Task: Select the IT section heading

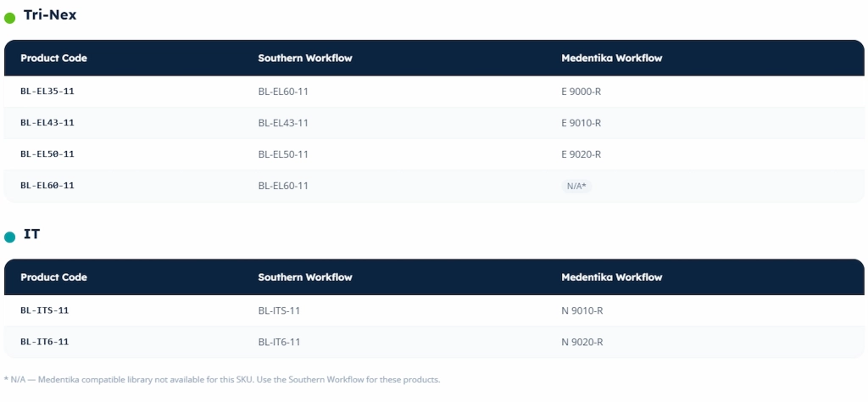Action: coord(31,234)
